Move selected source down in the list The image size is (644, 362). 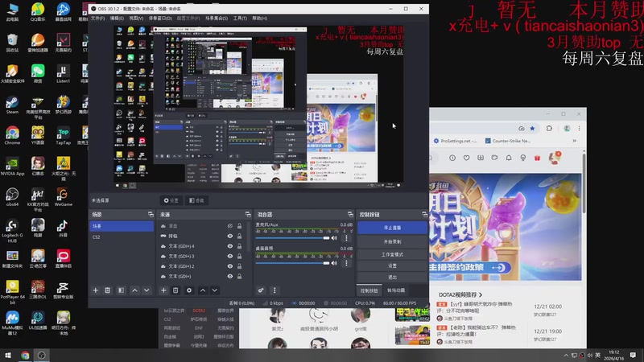(x=214, y=290)
